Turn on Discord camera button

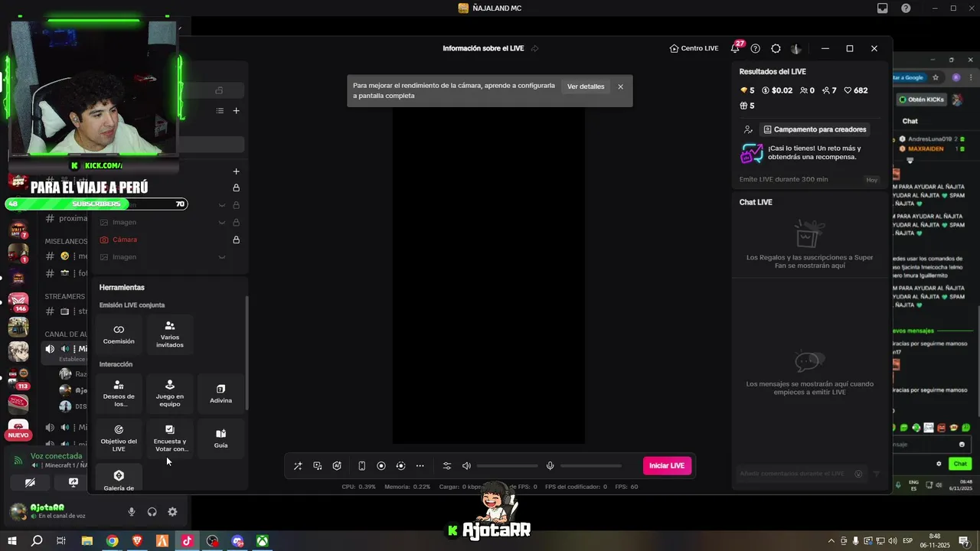point(30,483)
